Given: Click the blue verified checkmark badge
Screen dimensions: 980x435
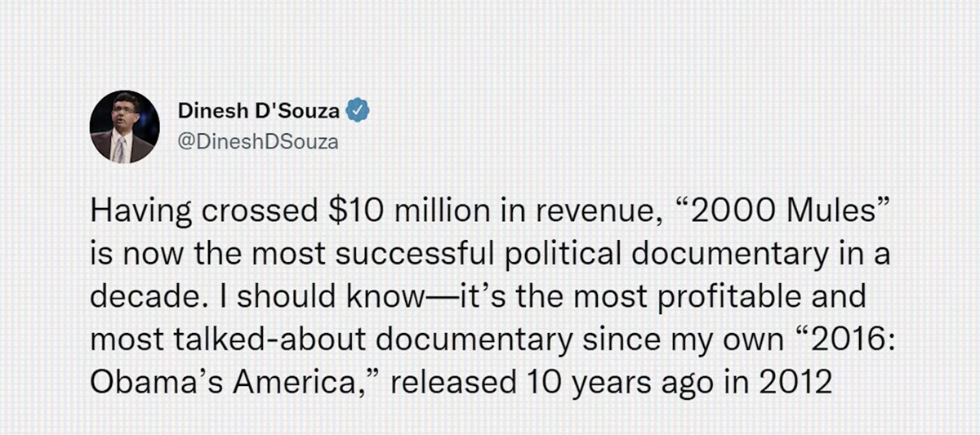Looking at the screenshot, I should point(358,111).
